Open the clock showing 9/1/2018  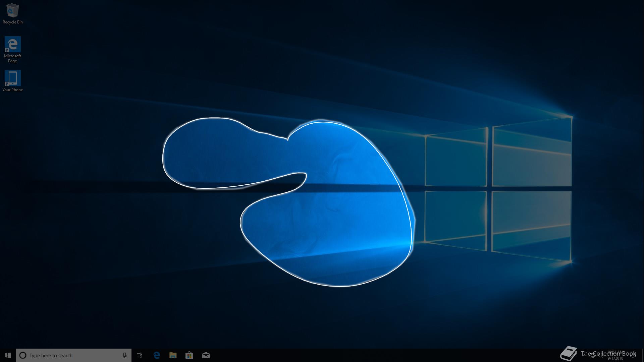[615, 355]
